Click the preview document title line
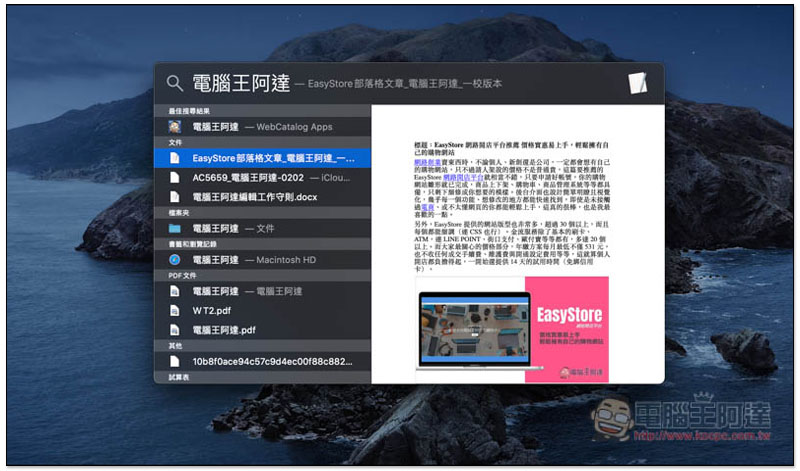The image size is (800, 471). [x=511, y=148]
